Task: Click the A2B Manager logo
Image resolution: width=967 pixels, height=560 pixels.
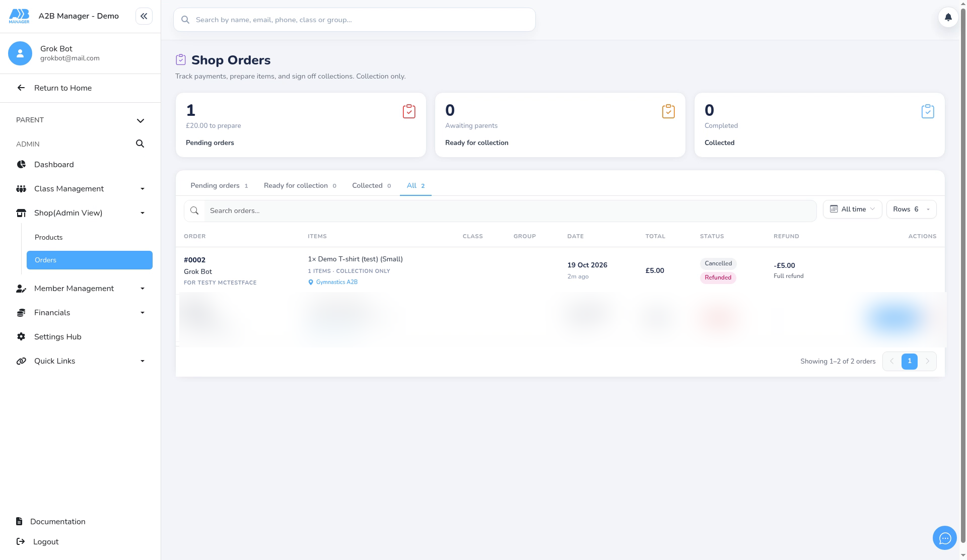Action: pyautogui.click(x=19, y=16)
